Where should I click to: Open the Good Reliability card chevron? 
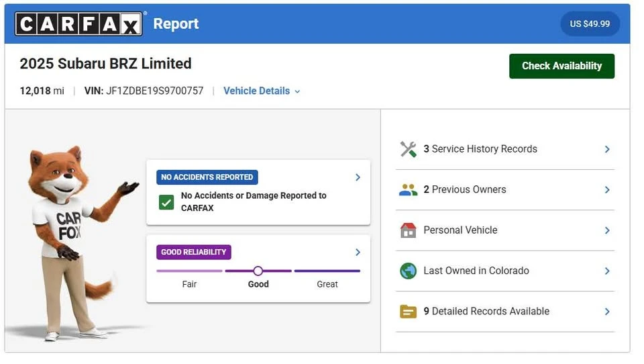click(x=358, y=252)
